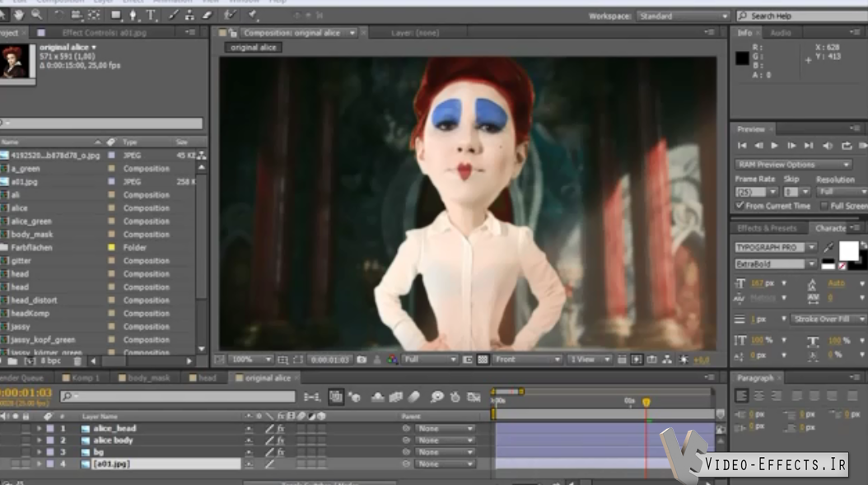Select the Eraser tool

[207, 16]
